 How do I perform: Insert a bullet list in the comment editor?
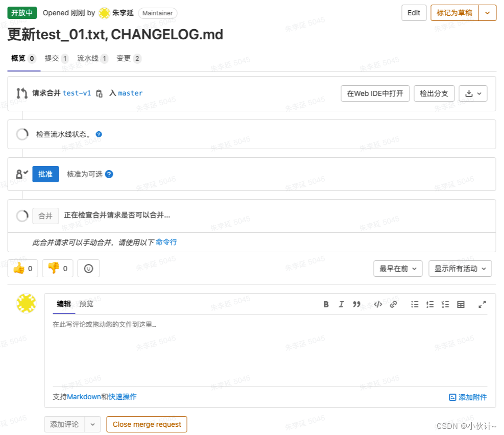pos(415,304)
